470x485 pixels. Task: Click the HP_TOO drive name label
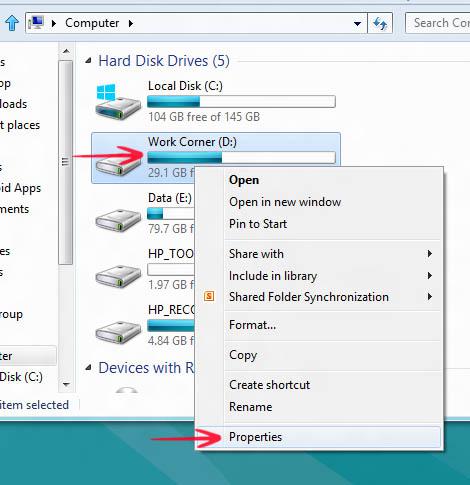[x=171, y=254]
